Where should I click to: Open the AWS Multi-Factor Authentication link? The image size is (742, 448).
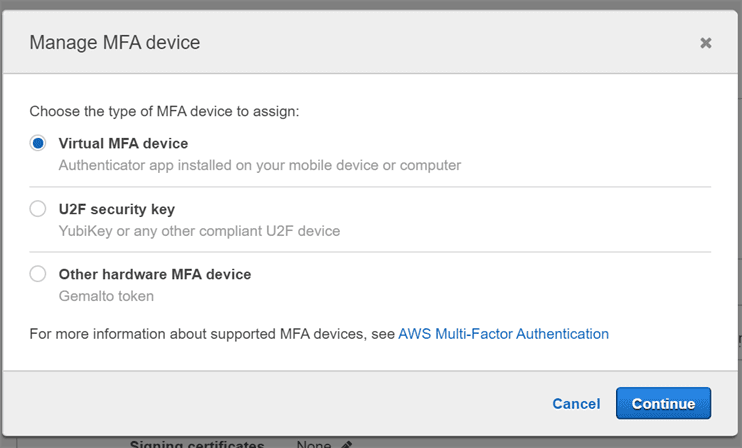(503, 334)
